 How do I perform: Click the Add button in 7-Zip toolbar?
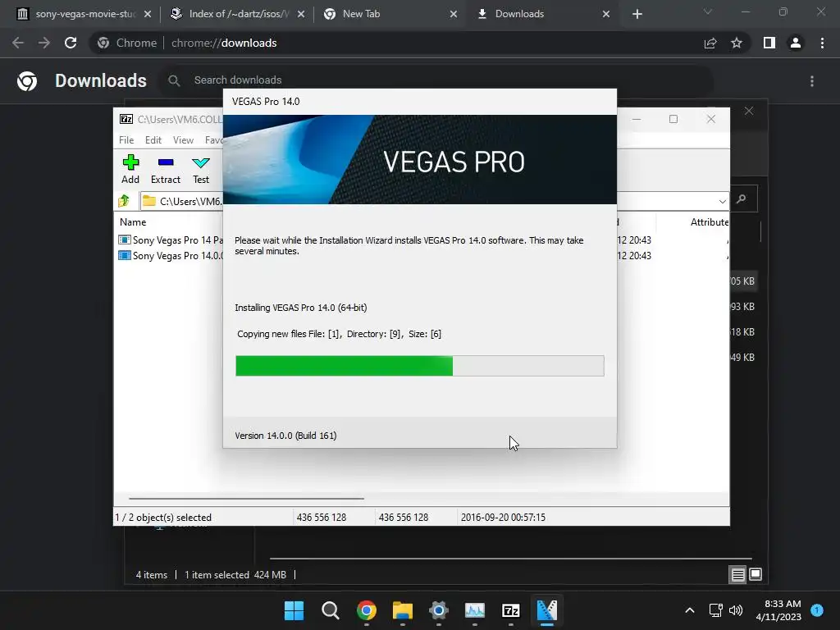point(130,169)
